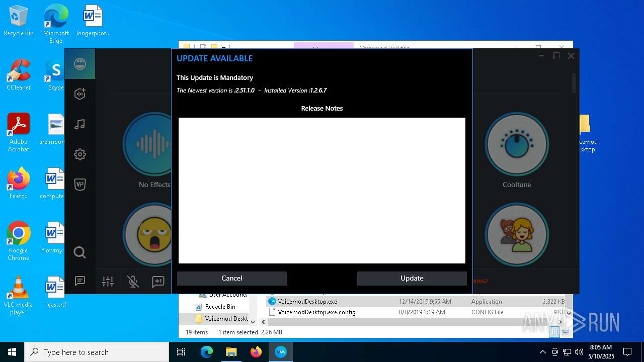Launch Edge from the taskbar
This screenshot has width=644, height=362.
(207, 352)
